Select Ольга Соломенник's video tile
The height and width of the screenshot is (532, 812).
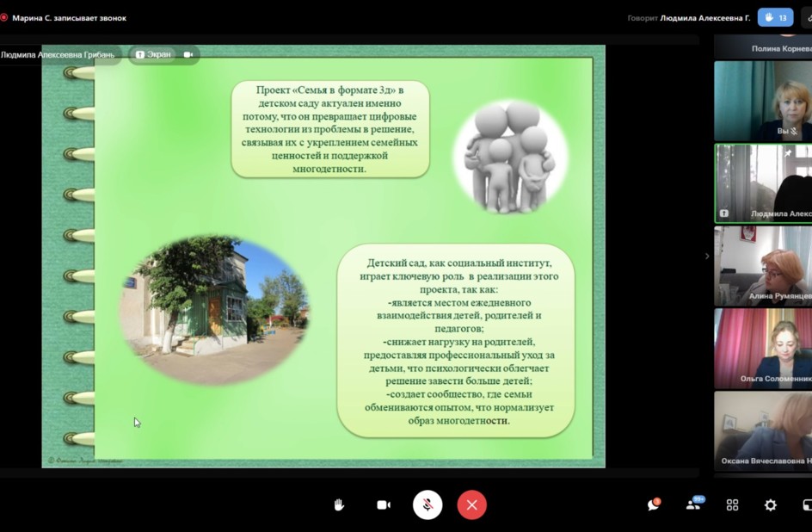tap(763, 349)
